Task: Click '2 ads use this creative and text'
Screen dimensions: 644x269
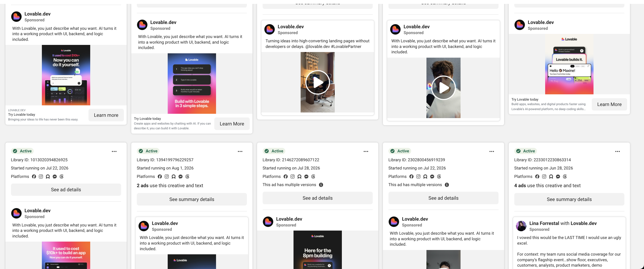Action: 170,185
